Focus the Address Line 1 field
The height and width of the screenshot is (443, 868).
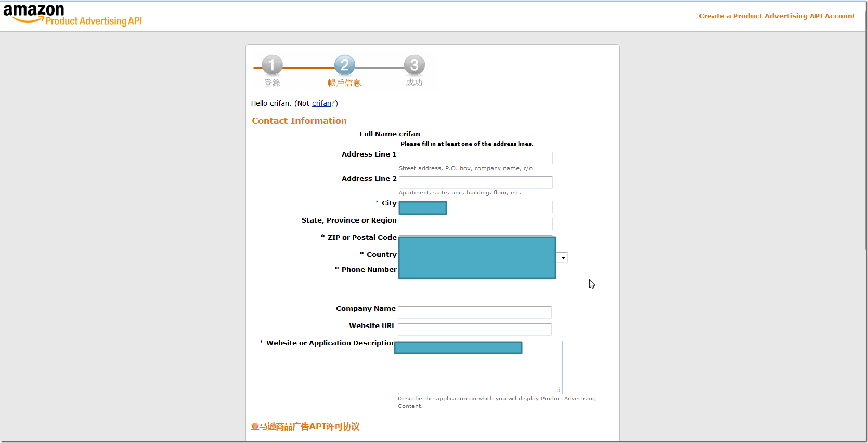click(475, 158)
